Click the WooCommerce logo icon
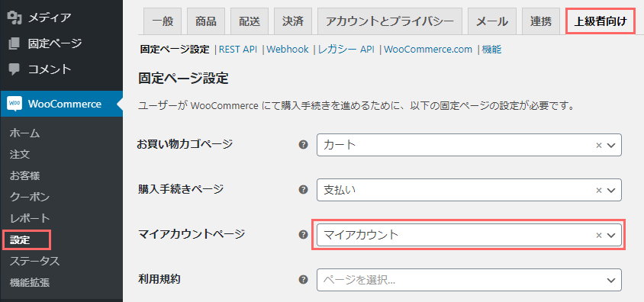 14,104
